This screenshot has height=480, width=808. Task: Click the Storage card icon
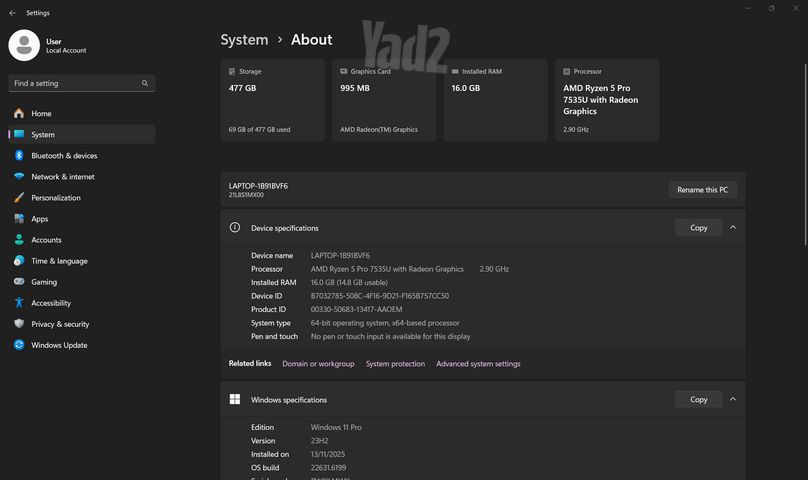click(232, 71)
